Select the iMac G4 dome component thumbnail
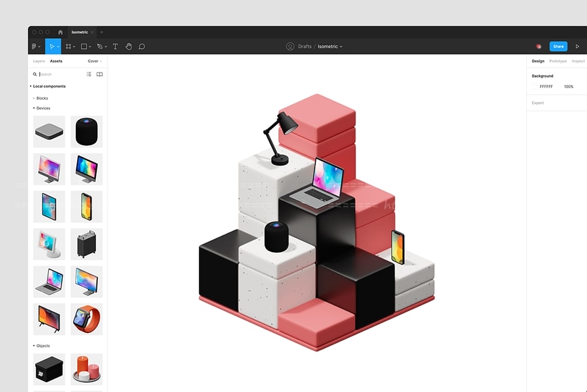This screenshot has height=392, width=587. pyautogui.click(x=49, y=244)
